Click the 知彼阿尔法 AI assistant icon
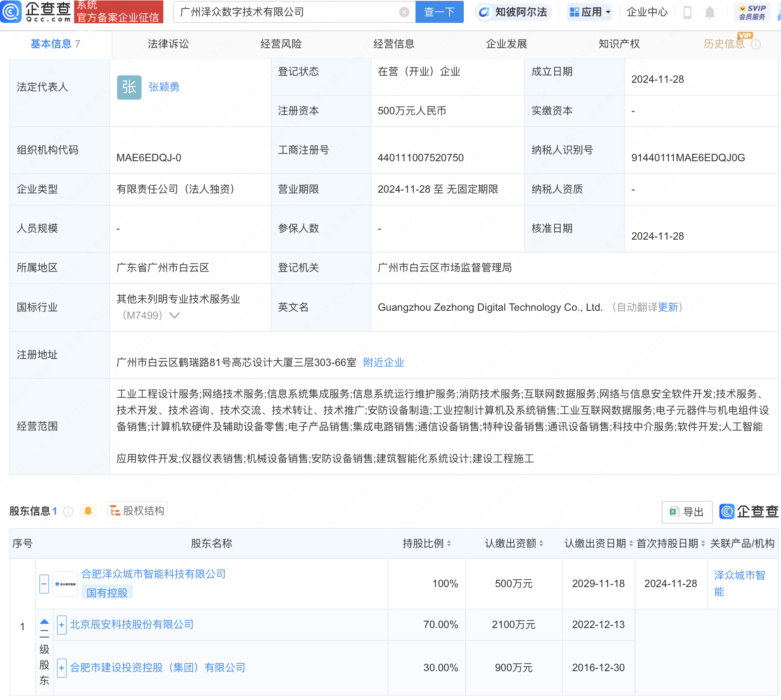 [x=485, y=12]
